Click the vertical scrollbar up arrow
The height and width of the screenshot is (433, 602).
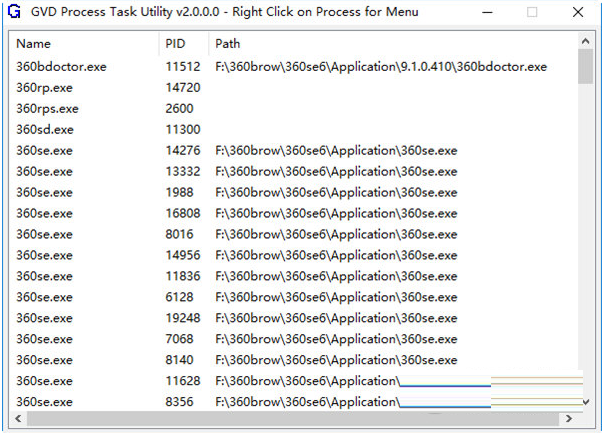pyautogui.click(x=585, y=41)
